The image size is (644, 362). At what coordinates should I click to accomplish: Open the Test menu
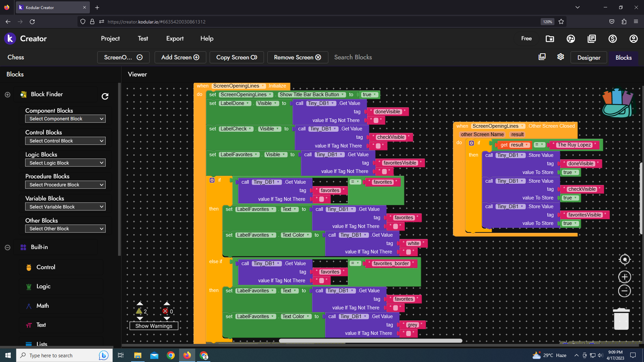pos(143,39)
